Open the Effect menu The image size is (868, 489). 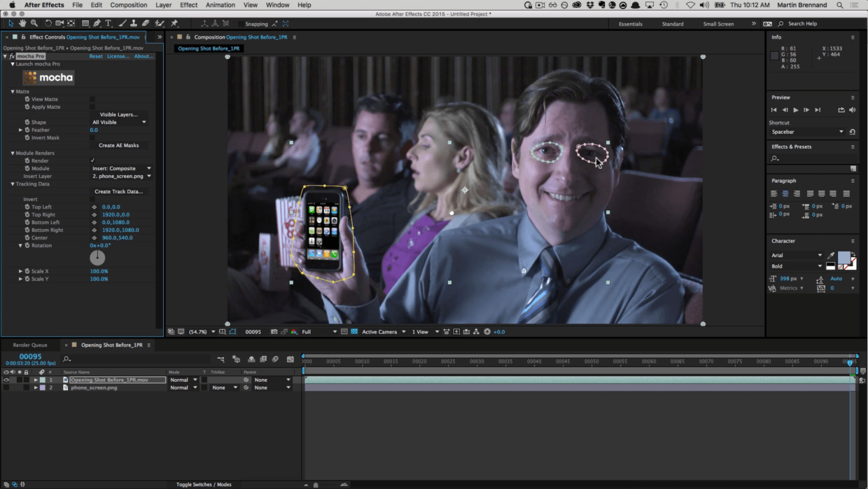point(189,5)
